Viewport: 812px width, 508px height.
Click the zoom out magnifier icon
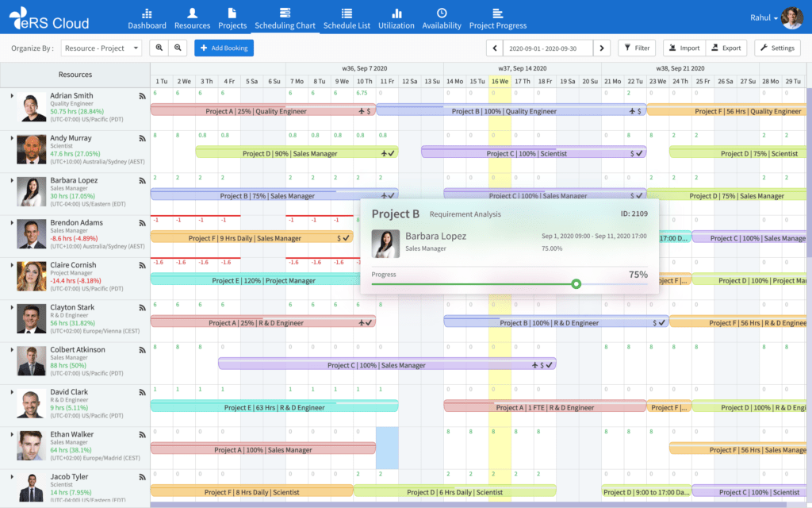(x=178, y=48)
